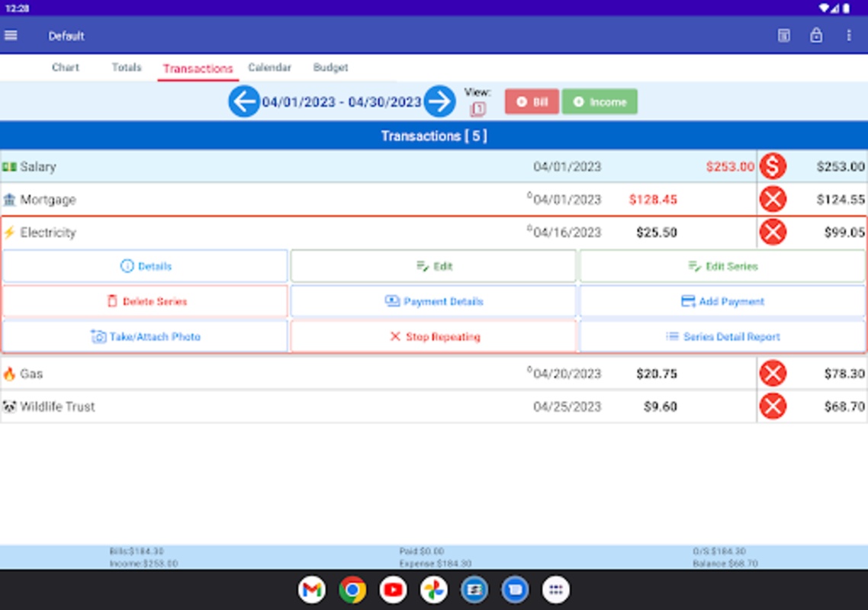Open Google Photos from the dock
The image size is (868, 610).
[434, 590]
